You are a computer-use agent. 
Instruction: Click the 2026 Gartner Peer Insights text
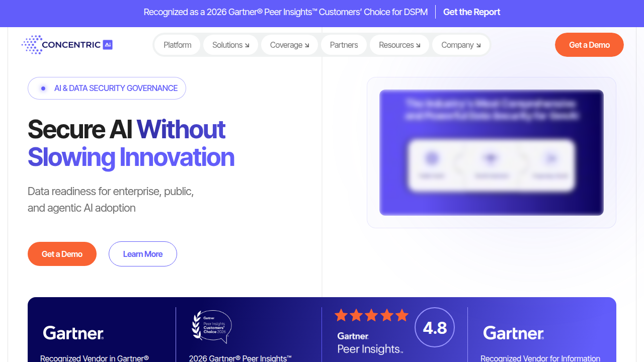pos(240,358)
